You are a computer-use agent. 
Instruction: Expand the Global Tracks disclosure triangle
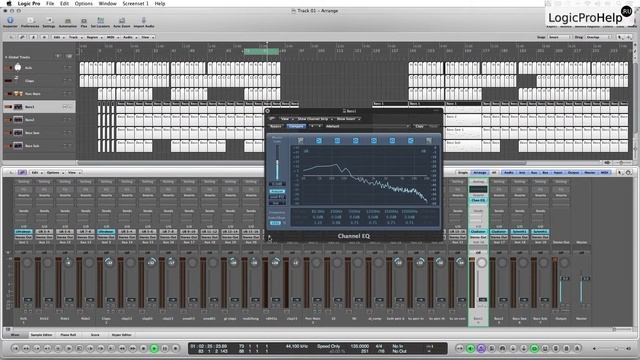click(6, 57)
